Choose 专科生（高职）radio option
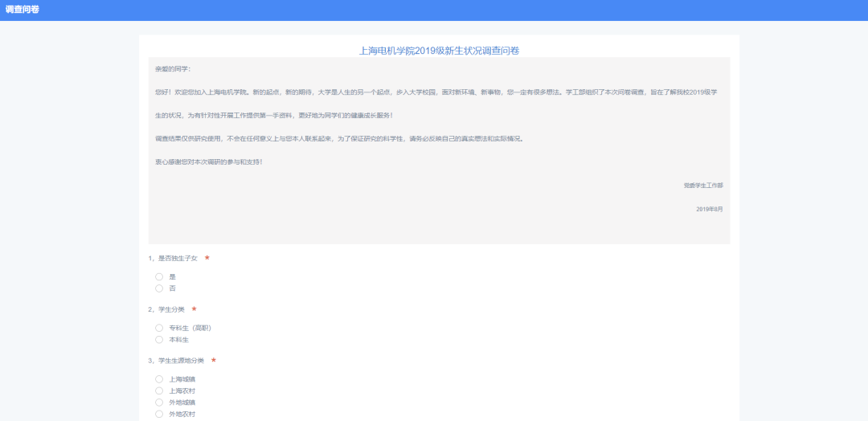Viewport: 868px width, 421px height. point(159,328)
